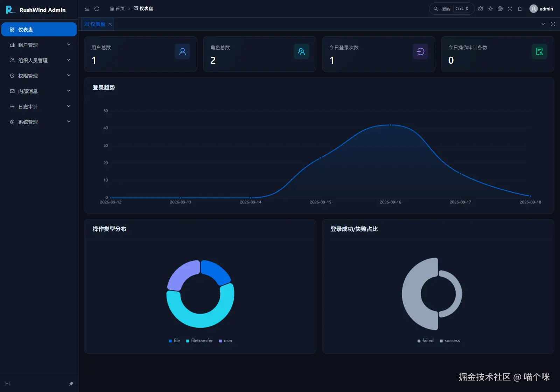Click 仪表盘 breadcrumb item
Image resolution: width=560 pixels, height=392 pixels.
pyautogui.click(x=143, y=9)
